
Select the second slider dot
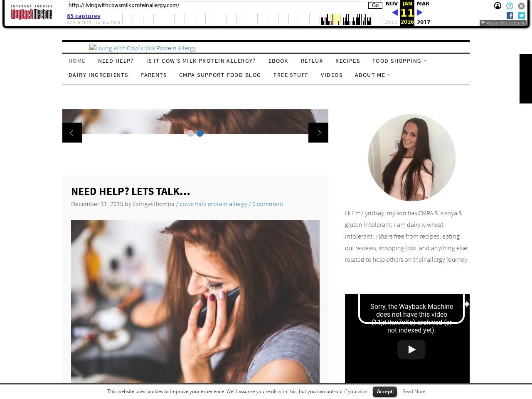click(x=200, y=133)
